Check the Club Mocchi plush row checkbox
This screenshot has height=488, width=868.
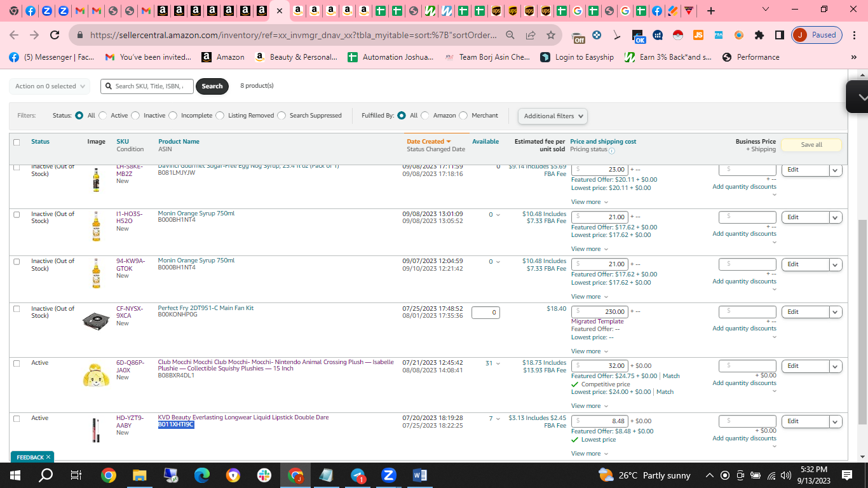click(17, 363)
